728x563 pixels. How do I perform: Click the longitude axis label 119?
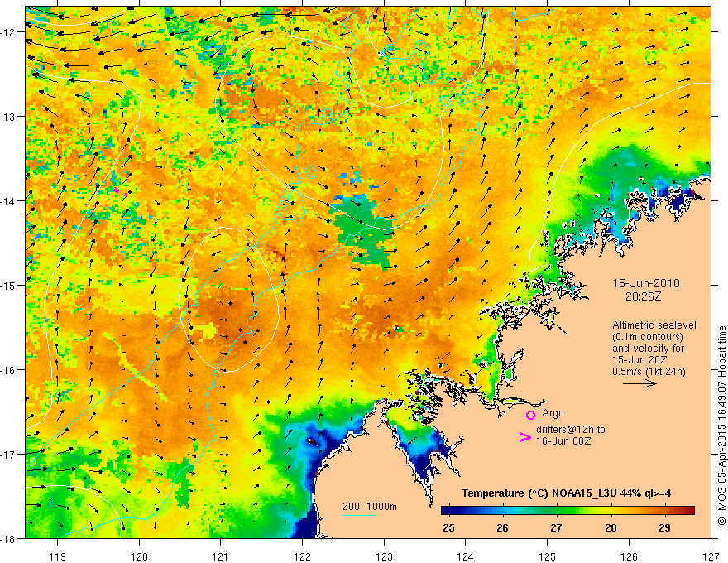tap(58, 556)
